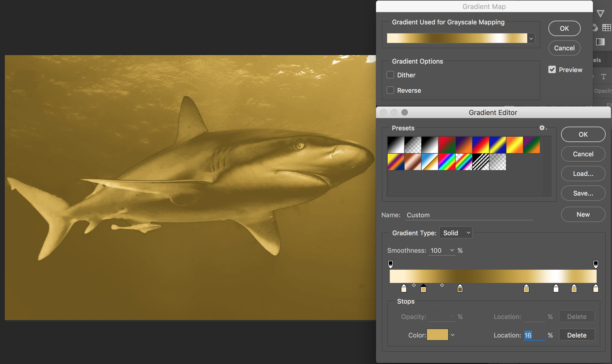Click the gradient ramp in Gradient Editor
The width and height of the screenshot is (612, 364).
pyautogui.click(x=493, y=276)
